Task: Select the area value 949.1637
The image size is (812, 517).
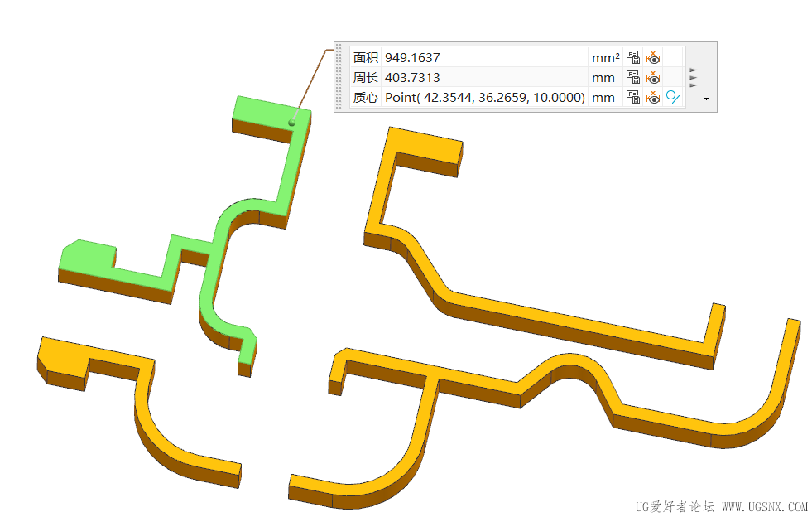Action: (412, 57)
